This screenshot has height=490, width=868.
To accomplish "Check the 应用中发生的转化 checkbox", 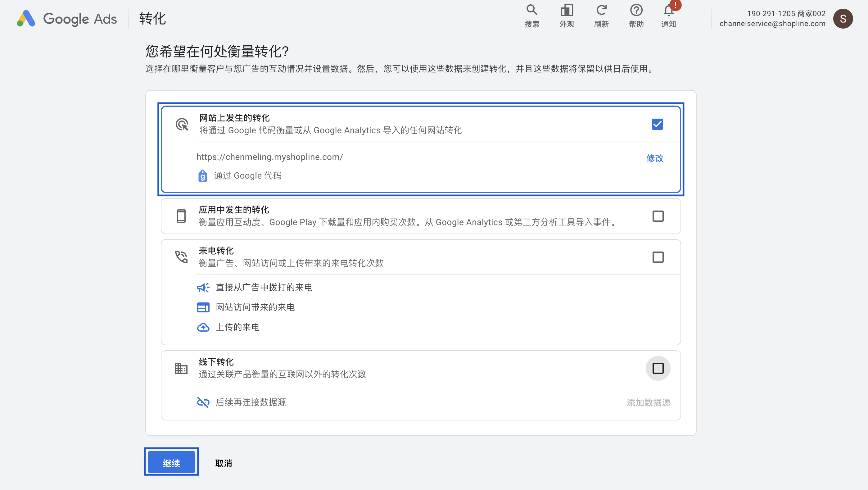I will point(658,216).
